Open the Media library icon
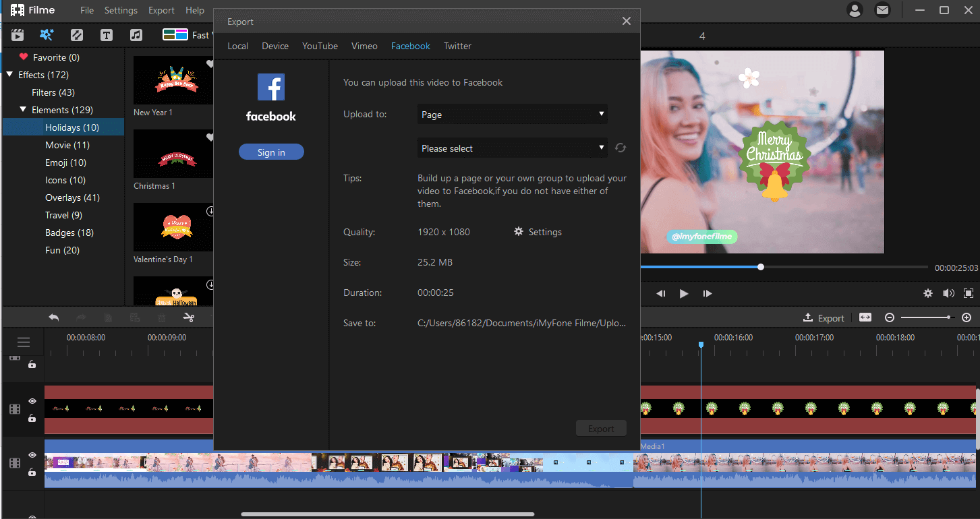The image size is (980, 519). [x=17, y=34]
